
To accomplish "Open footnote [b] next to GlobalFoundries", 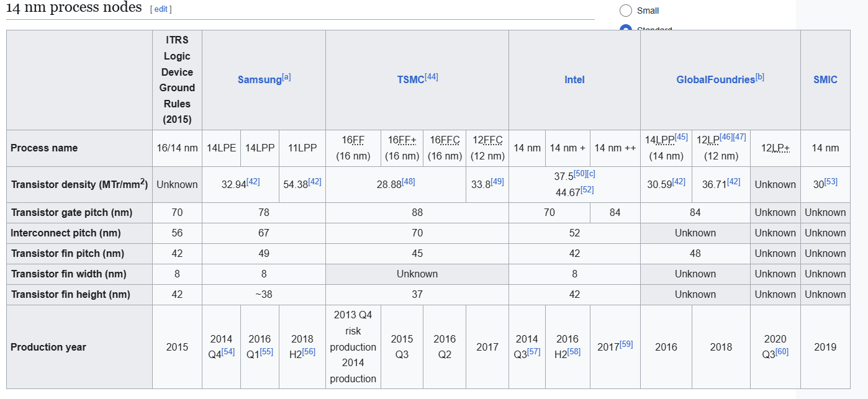I will pos(760,77).
